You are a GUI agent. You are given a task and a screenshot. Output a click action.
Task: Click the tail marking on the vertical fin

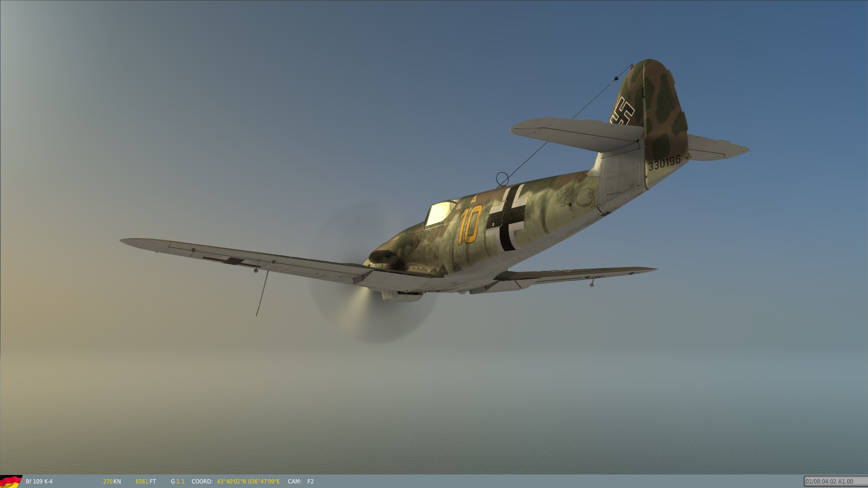(x=623, y=112)
